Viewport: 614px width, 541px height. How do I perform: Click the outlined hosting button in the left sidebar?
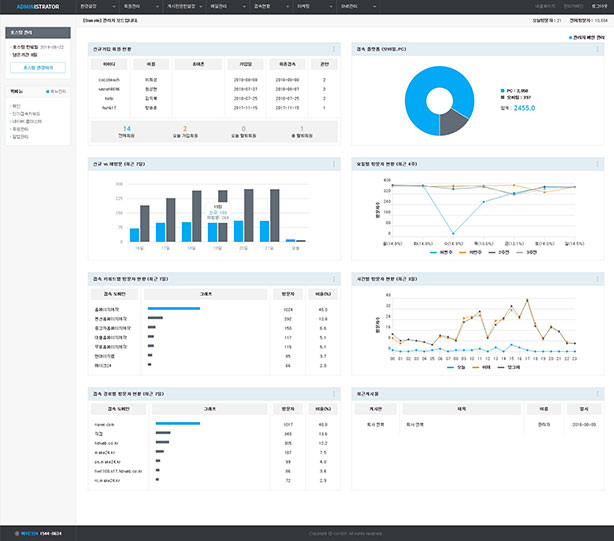point(37,68)
